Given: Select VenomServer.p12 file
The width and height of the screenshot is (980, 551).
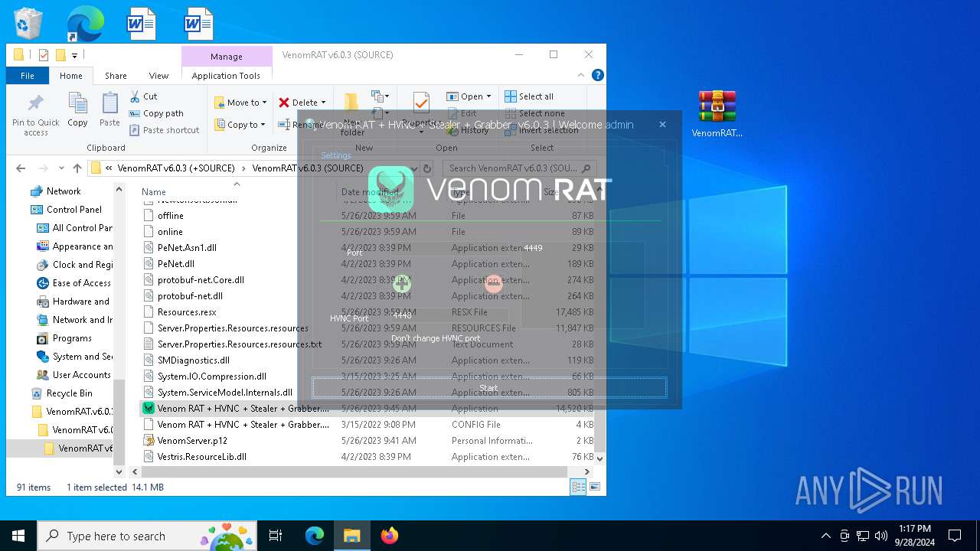Looking at the screenshot, I should pos(192,441).
